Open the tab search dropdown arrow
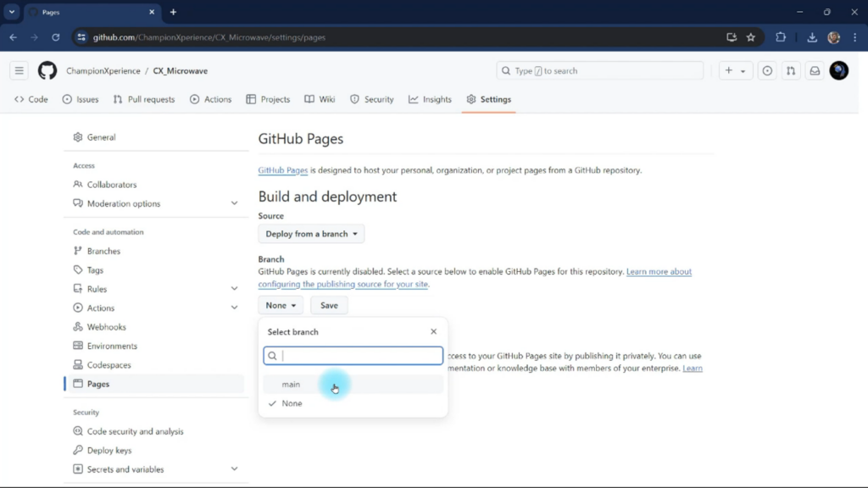Image resolution: width=868 pixels, height=488 pixels. click(12, 12)
